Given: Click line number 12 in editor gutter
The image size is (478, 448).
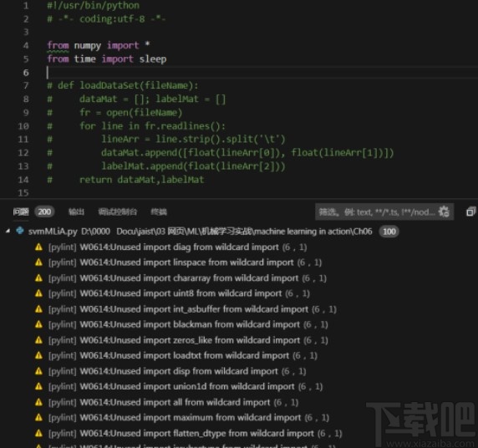Looking at the screenshot, I should [23, 152].
